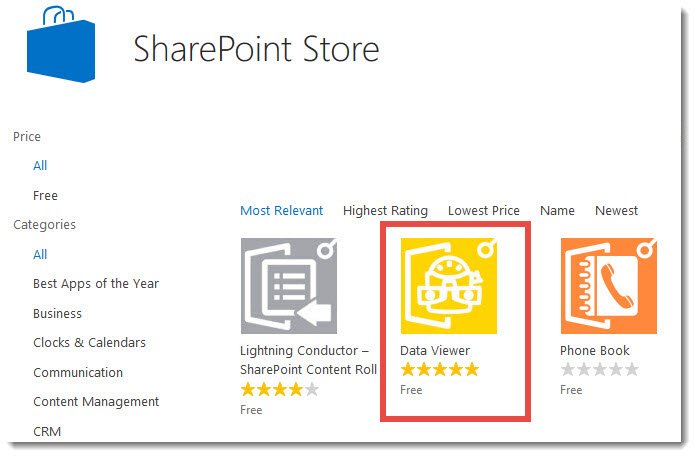Click the Phone Book empty star rating
The height and width of the screenshot is (457, 696).
pyautogui.click(x=599, y=370)
